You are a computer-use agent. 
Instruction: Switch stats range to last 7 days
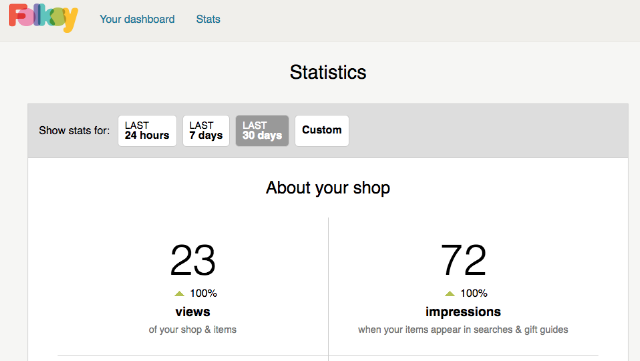[206, 131]
